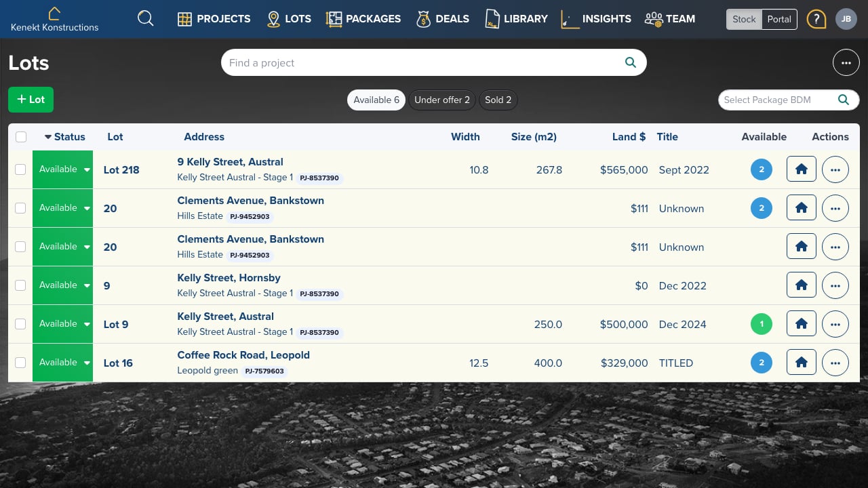The height and width of the screenshot is (488, 868).
Task: Check the Kelly Street, Hornsby row checkbox
Action: (20, 285)
